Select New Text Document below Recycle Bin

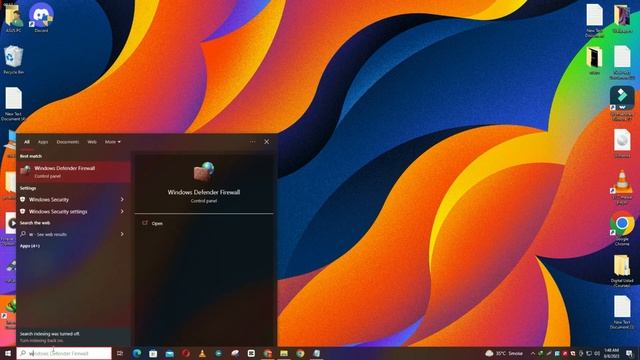pyautogui.click(x=13, y=104)
